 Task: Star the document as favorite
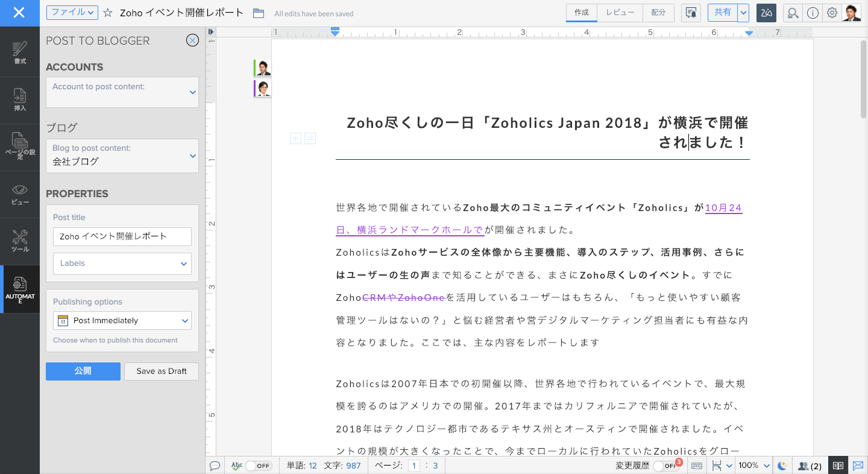(108, 13)
